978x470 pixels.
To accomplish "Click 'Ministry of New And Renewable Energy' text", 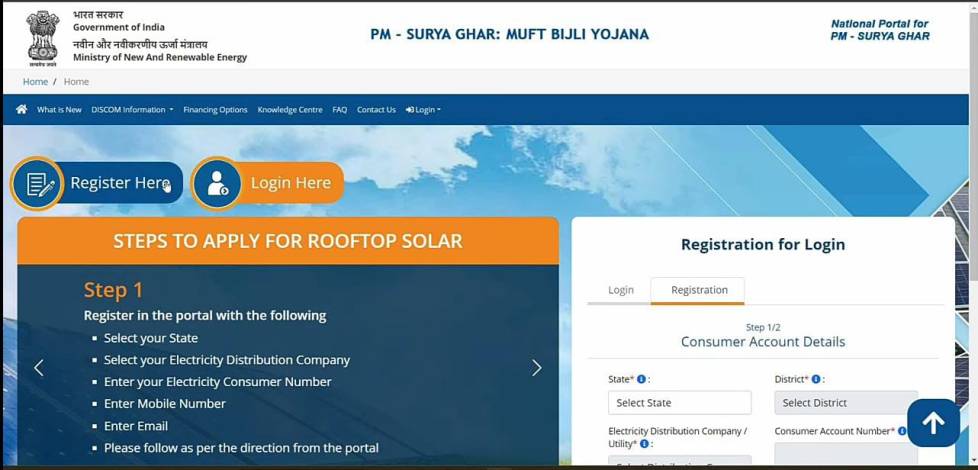I will tap(160, 57).
